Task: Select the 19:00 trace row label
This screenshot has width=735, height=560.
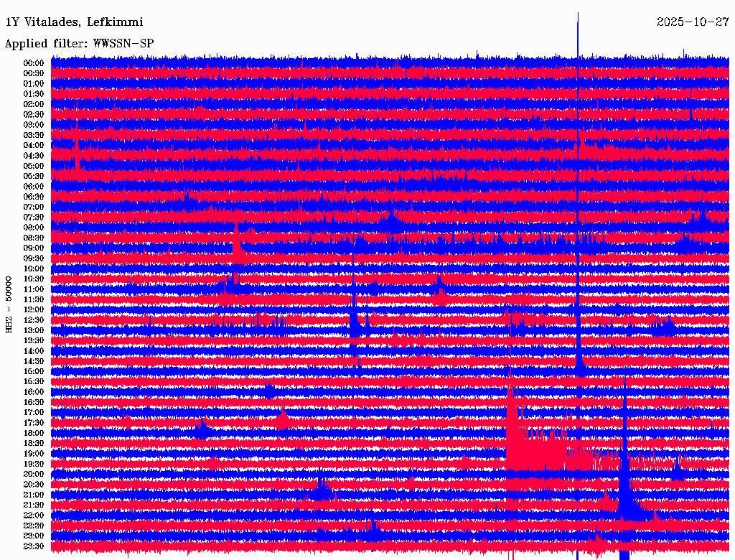Action: (33, 454)
